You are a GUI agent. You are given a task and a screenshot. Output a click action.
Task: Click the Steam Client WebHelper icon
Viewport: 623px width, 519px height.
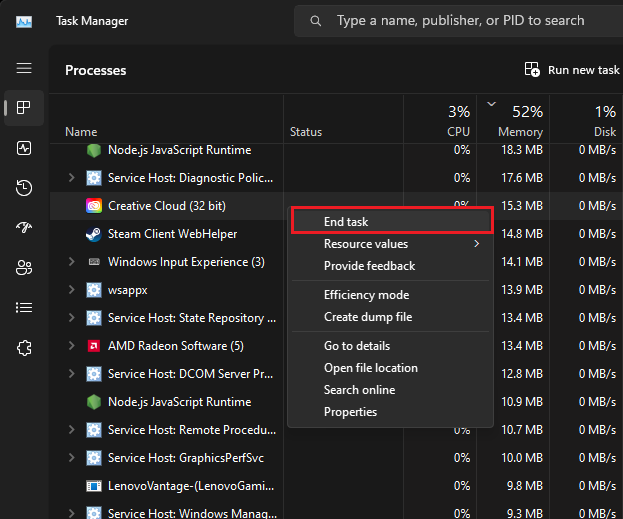tap(94, 234)
